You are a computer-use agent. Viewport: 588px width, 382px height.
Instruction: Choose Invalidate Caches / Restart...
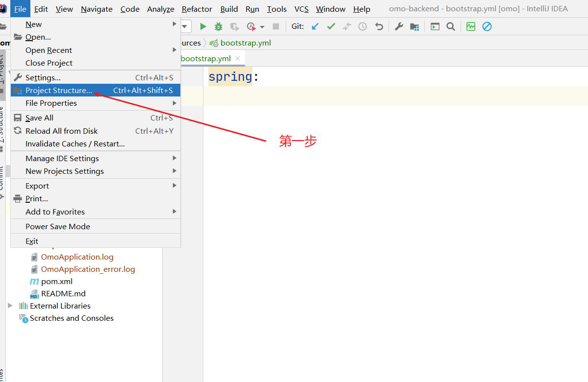(96, 143)
